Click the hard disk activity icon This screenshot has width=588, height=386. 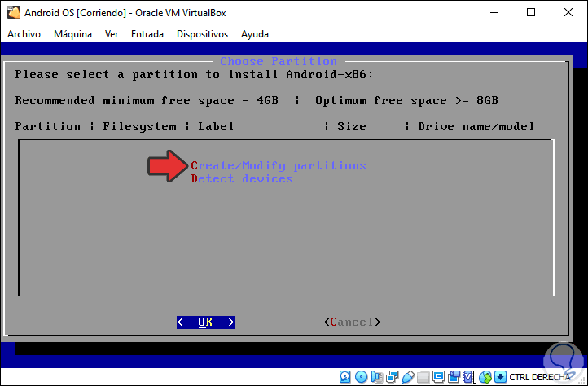[x=345, y=376]
